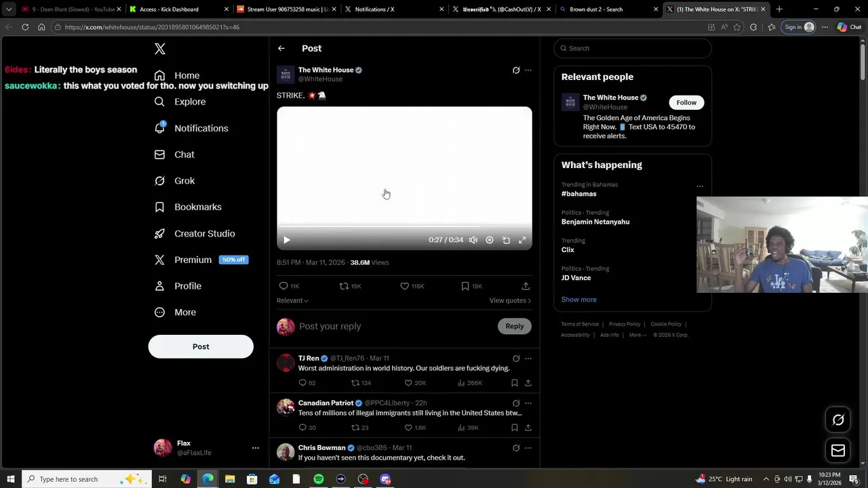The width and height of the screenshot is (868, 488).
Task: Open floating messages button
Action: [838, 451]
